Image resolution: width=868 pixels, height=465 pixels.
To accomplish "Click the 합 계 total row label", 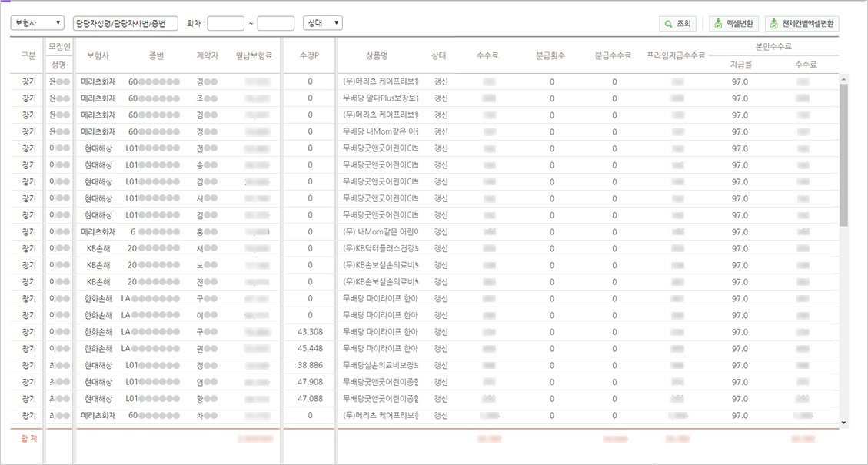I will [x=28, y=438].
